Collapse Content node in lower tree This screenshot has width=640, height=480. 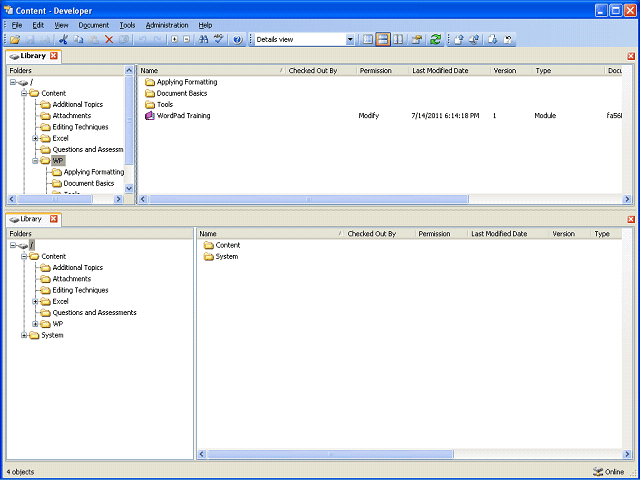[24, 257]
